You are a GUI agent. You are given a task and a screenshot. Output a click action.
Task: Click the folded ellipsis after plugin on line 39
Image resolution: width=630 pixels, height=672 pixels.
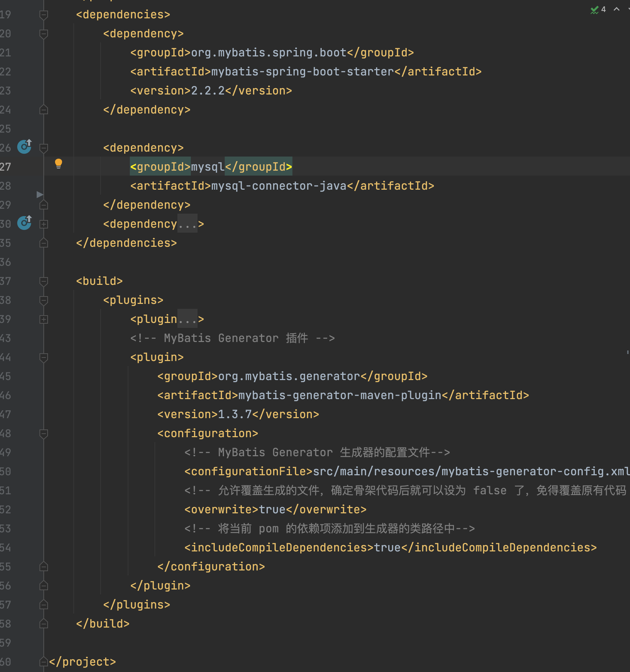coord(187,319)
